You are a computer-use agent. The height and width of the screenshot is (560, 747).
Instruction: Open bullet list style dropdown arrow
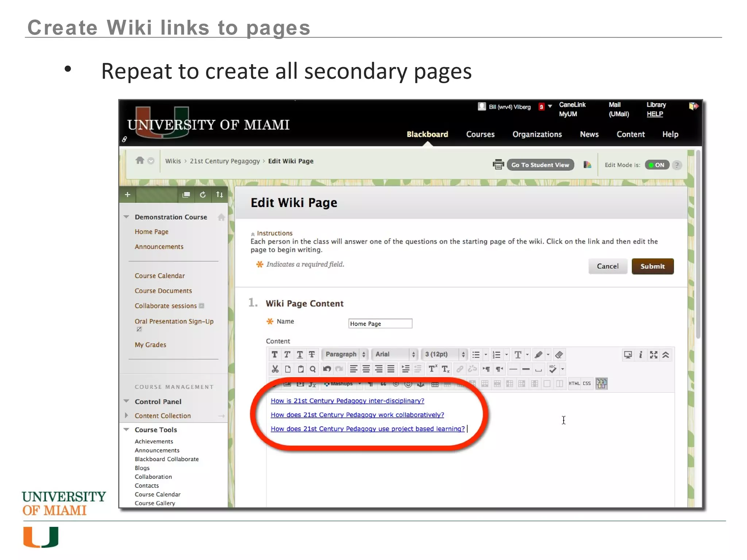486,354
